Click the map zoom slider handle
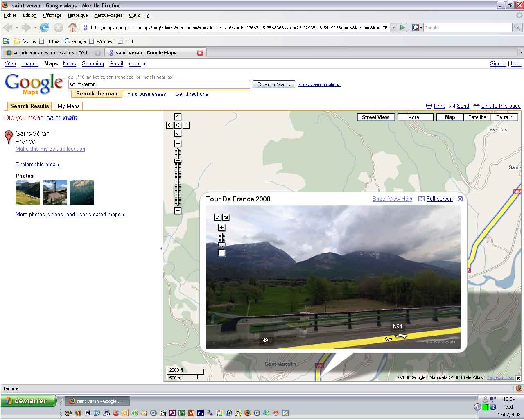 coord(178,161)
